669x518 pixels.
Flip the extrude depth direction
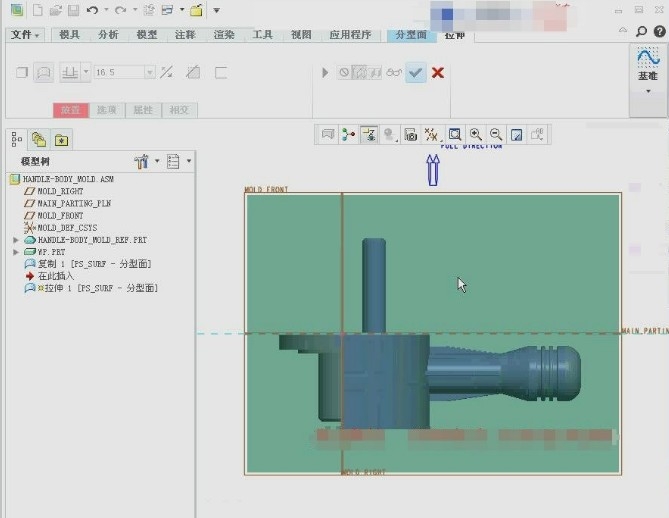tap(166, 73)
